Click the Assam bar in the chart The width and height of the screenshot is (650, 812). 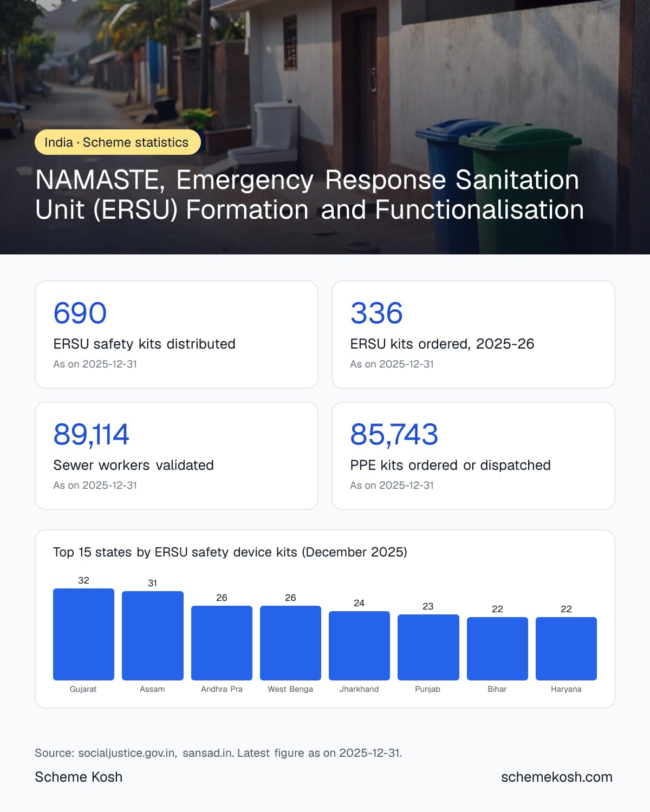(x=153, y=636)
